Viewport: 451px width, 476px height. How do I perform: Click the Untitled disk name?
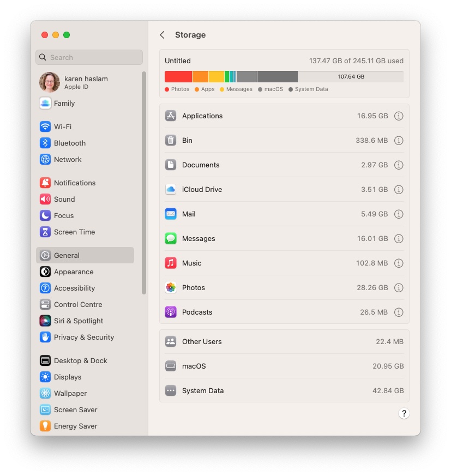click(178, 61)
